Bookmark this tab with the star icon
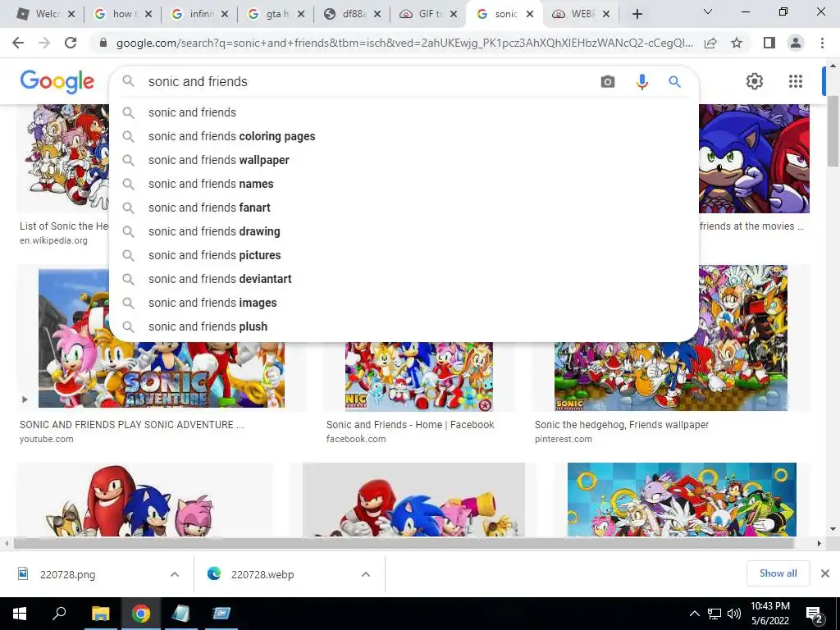 tap(737, 43)
